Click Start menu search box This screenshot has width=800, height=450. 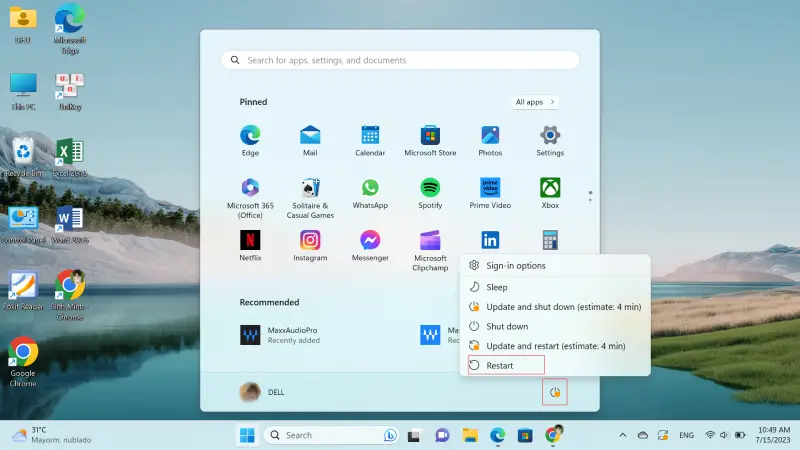tap(400, 60)
